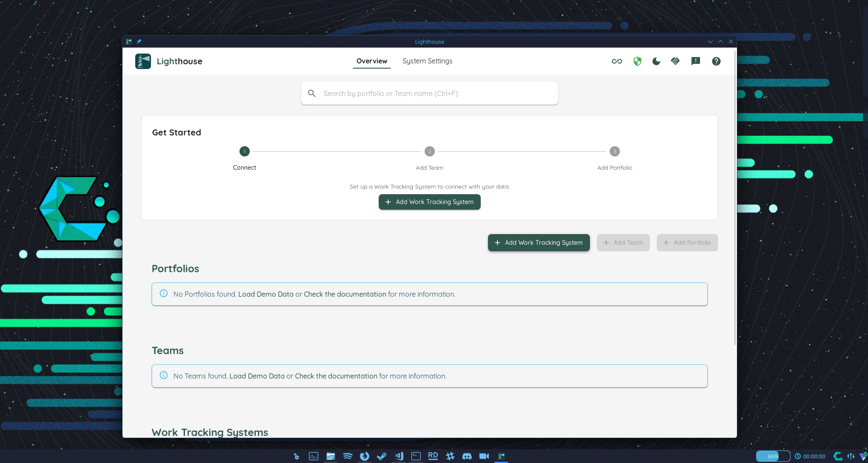Click the search magnifier icon
Screen dimensions: 868x463
point(311,93)
